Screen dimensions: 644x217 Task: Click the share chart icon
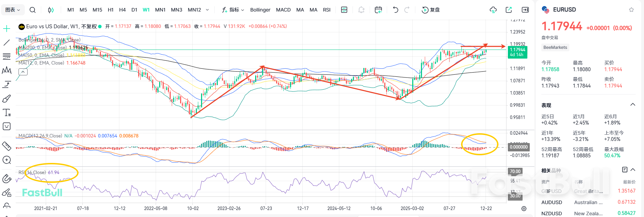(509, 10)
